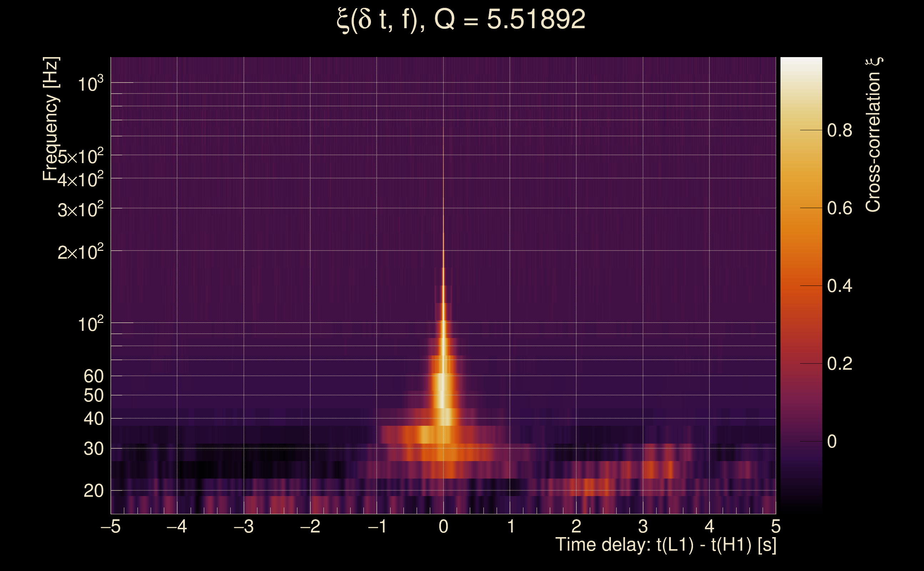Click the 2×10² frequency axis label
The image size is (924, 571).
pyautogui.click(x=80, y=252)
